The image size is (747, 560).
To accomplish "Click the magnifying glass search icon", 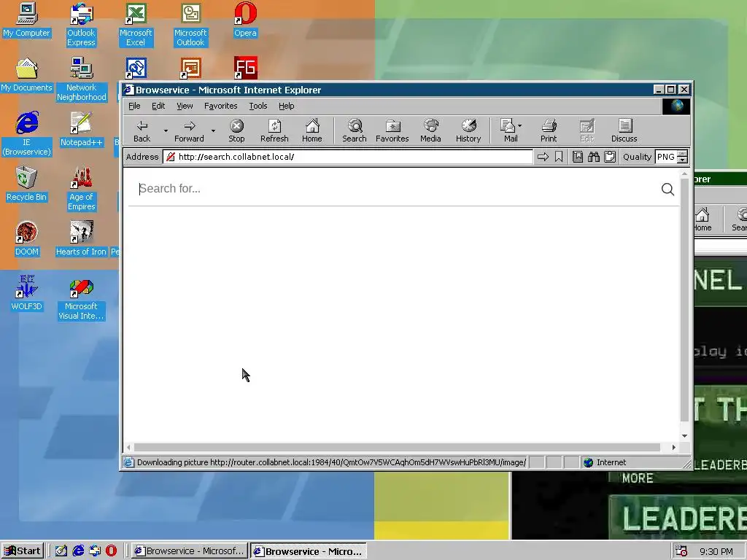I will pos(667,189).
